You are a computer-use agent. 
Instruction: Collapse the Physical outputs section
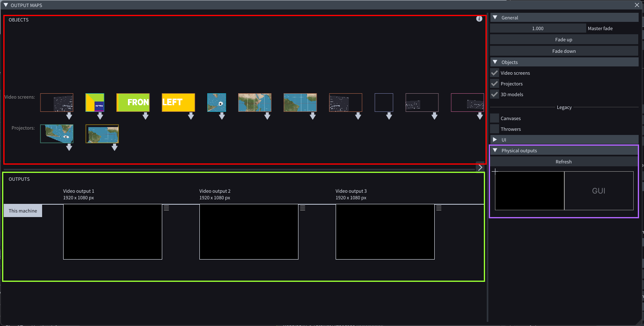pyautogui.click(x=495, y=151)
